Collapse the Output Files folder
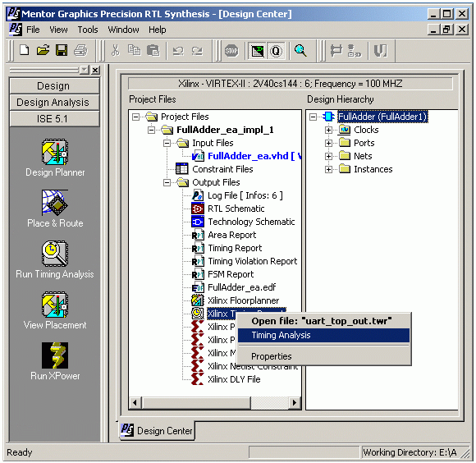Image resolution: width=476 pixels, height=463 pixels. (167, 182)
